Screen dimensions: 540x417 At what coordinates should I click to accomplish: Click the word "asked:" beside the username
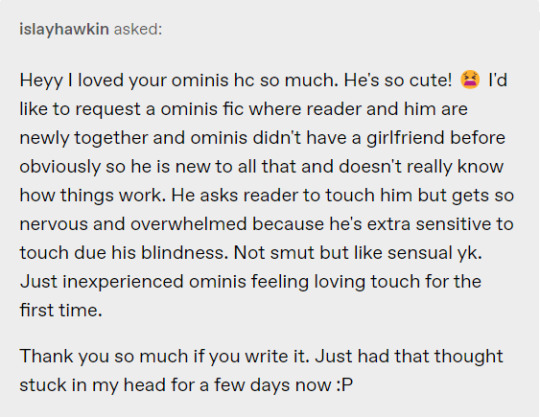pos(138,29)
